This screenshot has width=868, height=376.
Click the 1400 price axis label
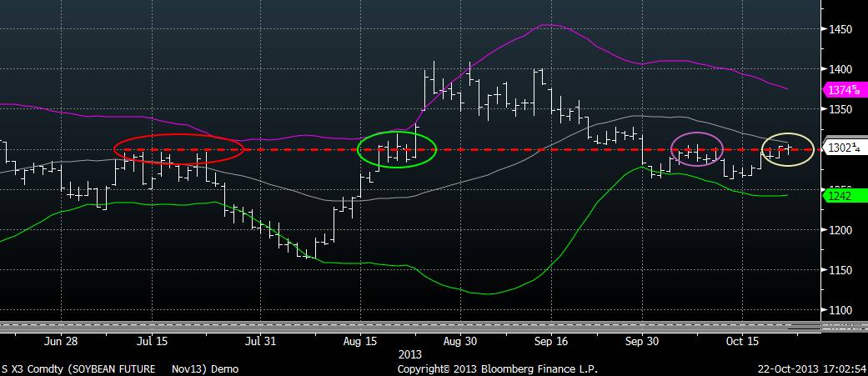[843, 69]
